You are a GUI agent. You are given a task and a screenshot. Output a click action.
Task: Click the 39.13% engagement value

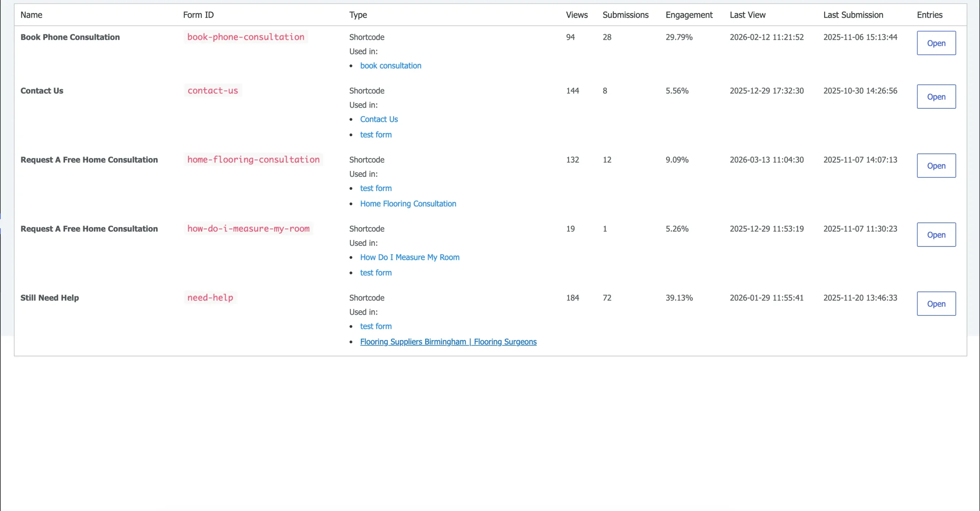tap(679, 298)
